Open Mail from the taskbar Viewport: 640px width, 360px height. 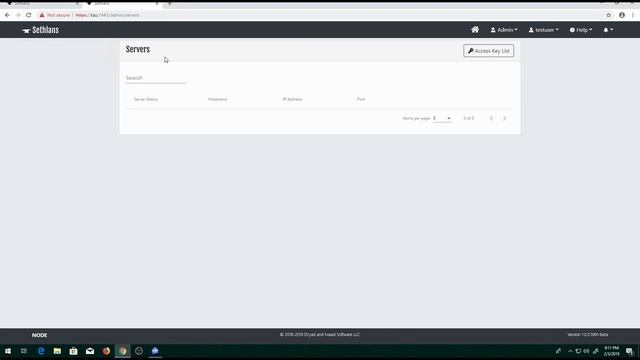[90, 351]
